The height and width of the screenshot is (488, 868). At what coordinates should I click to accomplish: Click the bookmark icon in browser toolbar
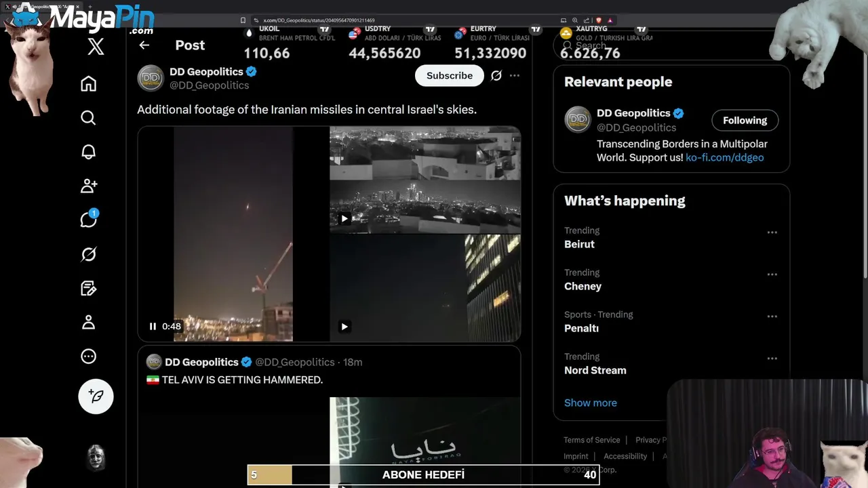point(243,20)
